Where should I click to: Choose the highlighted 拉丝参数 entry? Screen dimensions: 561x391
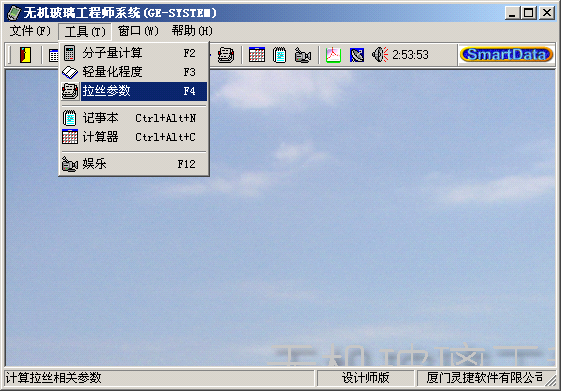133,91
